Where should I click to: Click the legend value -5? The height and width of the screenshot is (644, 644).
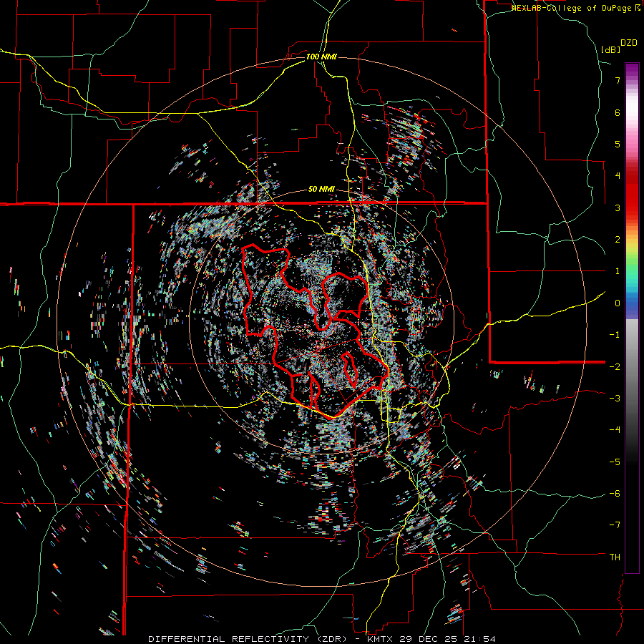615,462
